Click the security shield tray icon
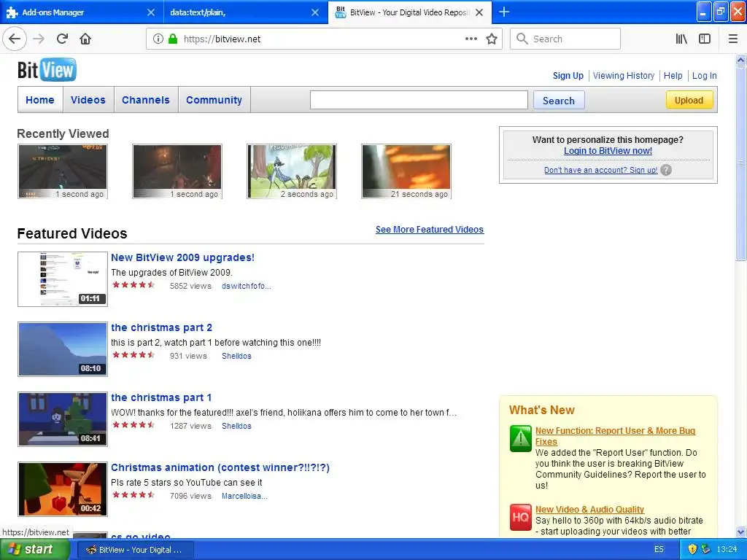The height and width of the screenshot is (560, 747). coord(692,549)
